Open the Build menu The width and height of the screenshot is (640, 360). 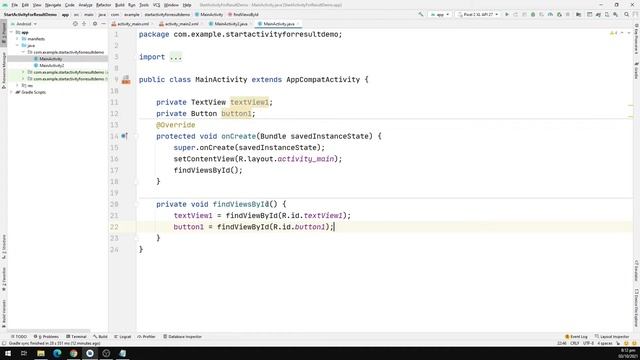tap(120, 5)
